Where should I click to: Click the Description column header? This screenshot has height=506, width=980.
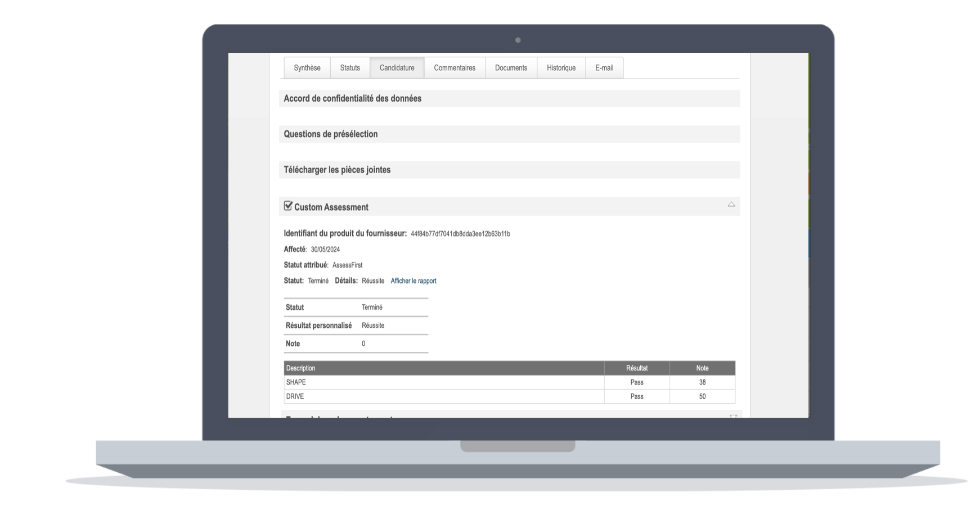tap(301, 368)
